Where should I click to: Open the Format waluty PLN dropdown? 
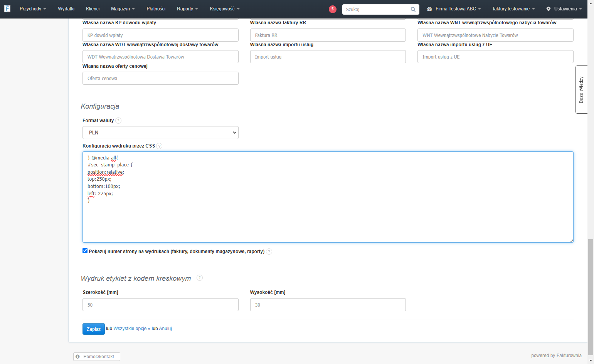160,133
